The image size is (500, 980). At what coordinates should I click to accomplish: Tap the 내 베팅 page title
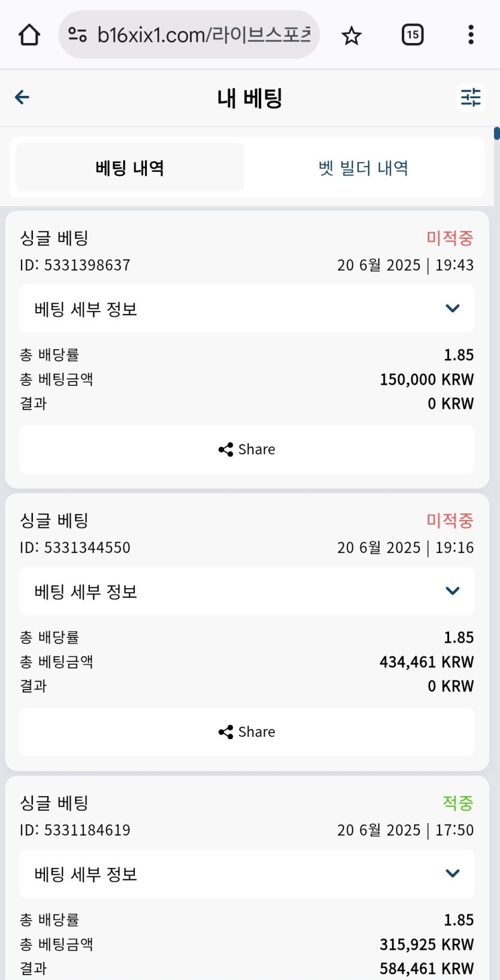point(249,98)
